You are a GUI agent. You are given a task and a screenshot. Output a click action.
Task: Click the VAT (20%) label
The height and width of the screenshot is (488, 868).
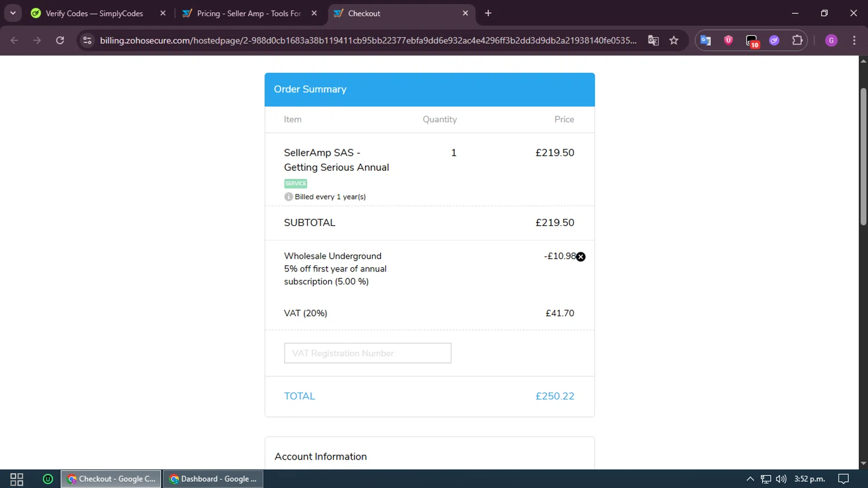pyautogui.click(x=306, y=313)
